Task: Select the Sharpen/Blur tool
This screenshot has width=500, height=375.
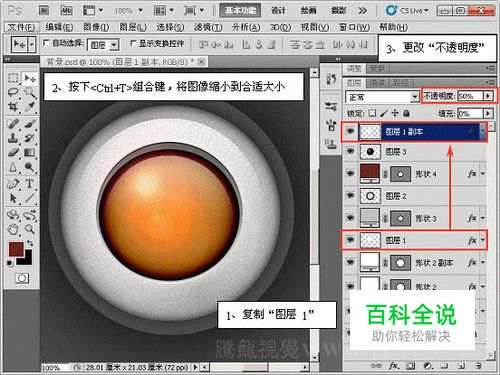Action: click(13, 167)
